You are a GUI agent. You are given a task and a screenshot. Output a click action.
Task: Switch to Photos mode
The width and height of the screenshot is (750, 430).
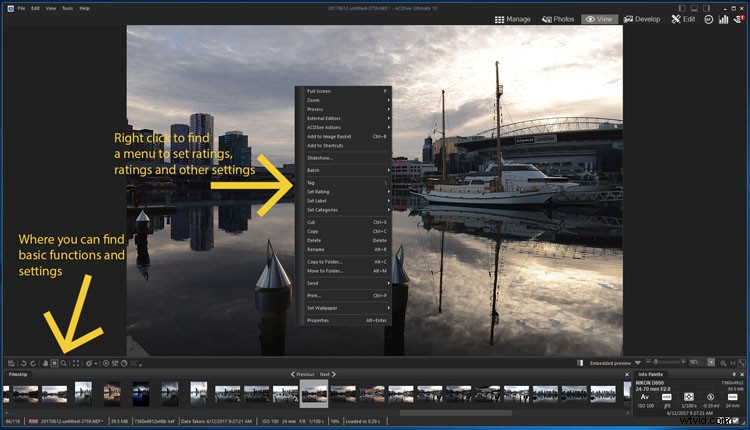click(558, 19)
